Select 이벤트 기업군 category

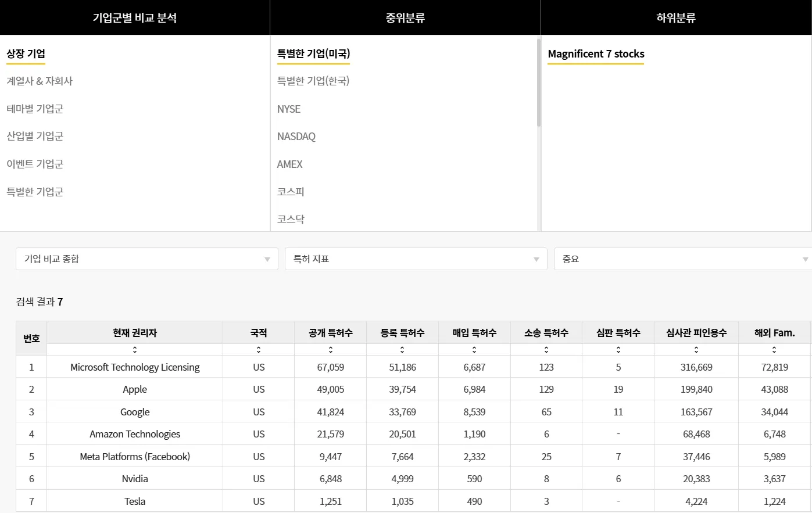(x=35, y=164)
